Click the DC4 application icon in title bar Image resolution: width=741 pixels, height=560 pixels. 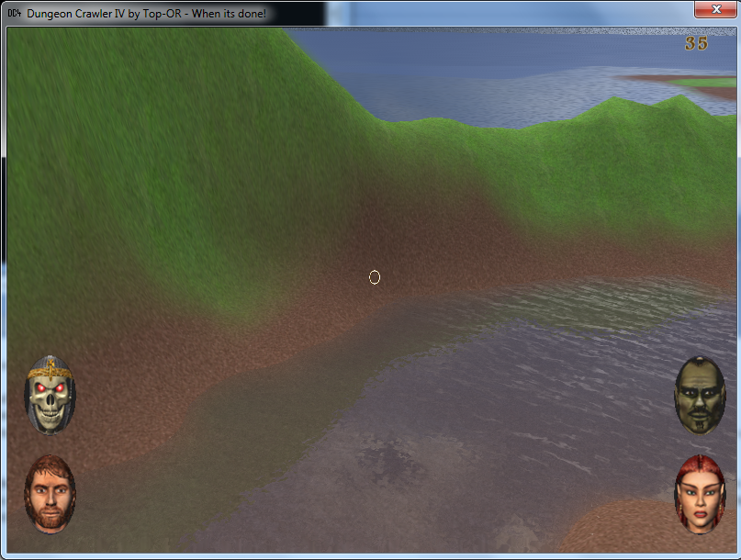coord(13,13)
